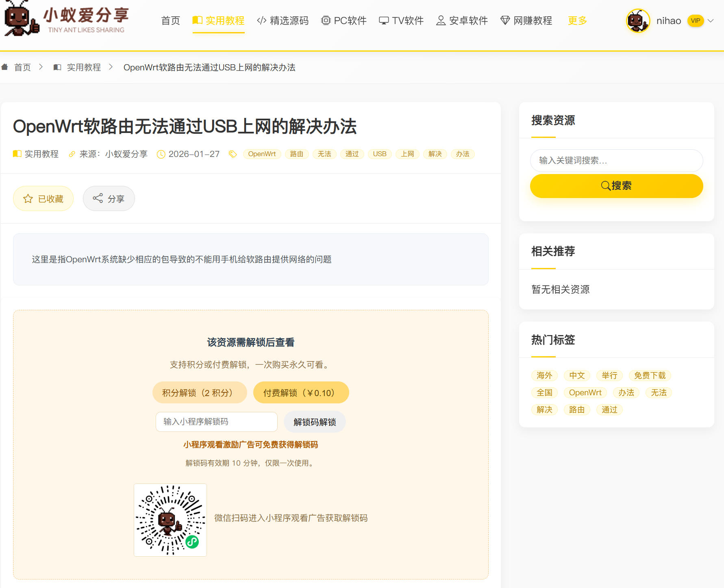Expand the user account dropdown arrow
The width and height of the screenshot is (724, 588).
[x=711, y=21]
